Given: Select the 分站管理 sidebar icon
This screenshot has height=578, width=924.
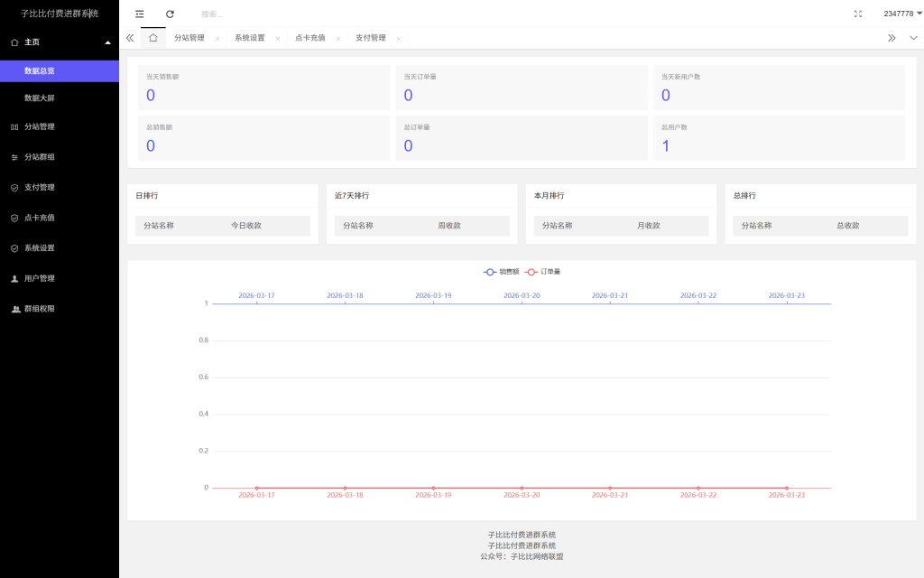Looking at the screenshot, I should click(14, 126).
